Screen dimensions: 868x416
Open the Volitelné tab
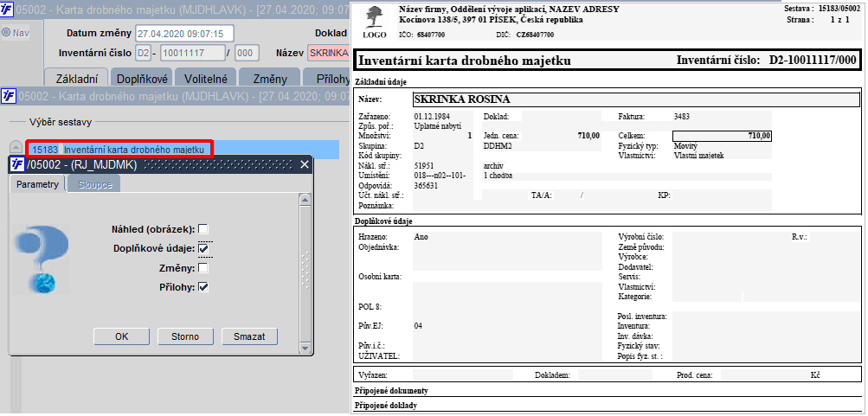205,79
